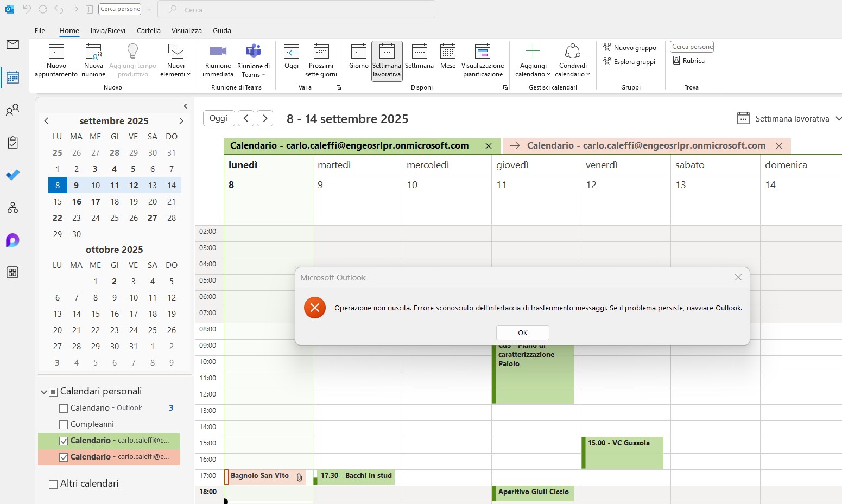This screenshot has height=504, width=842.
Task: Switch to Giorno day view
Action: point(358,57)
